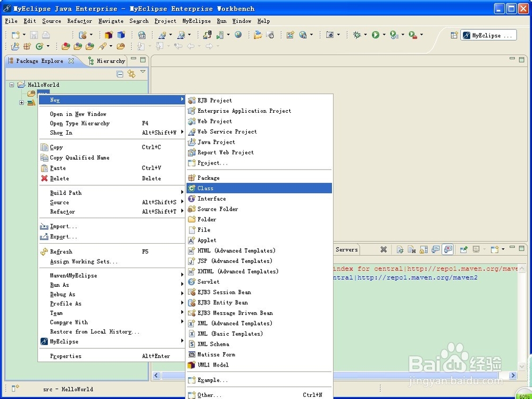The image size is (532, 399).
Task: Click the console horizontal scrollbar right arrow
Action: [x=513, y=375]
